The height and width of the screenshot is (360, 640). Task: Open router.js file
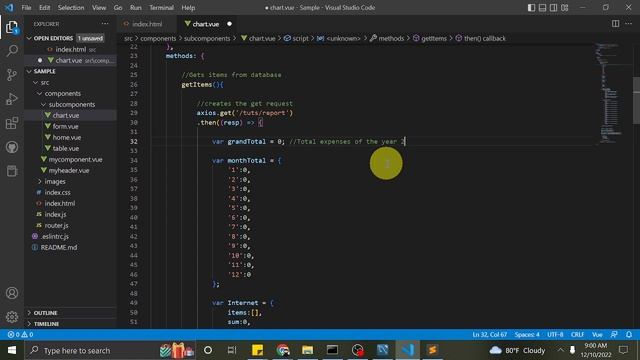(70, 225)
